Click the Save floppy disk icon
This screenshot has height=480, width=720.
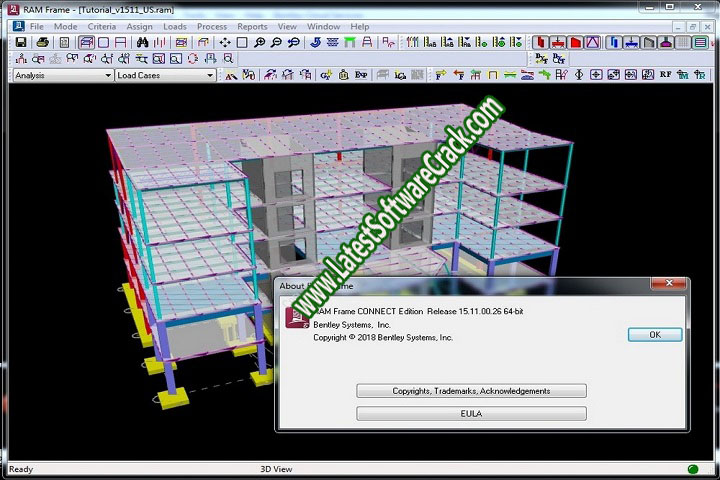point(21,43)
